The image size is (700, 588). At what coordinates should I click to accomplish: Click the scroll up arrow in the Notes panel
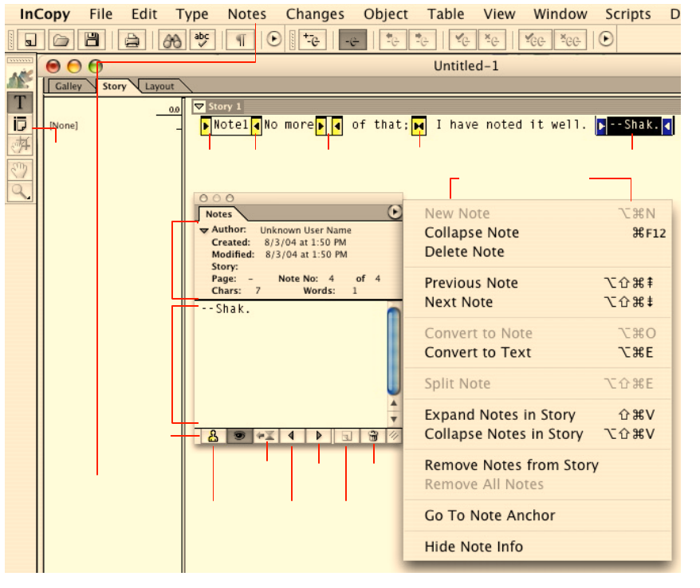tap(394, 403)
